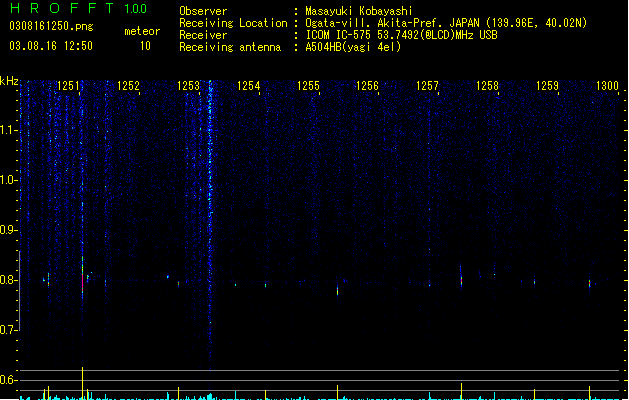Click the observer name Masayuki Kobayashi
This screenshot has width=629, height=400.
359,11
